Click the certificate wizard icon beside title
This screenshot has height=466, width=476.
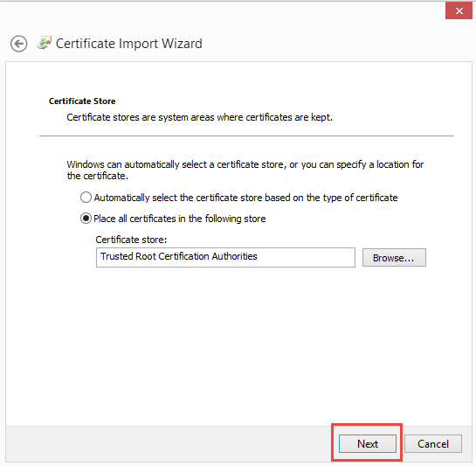coord(45,43)
